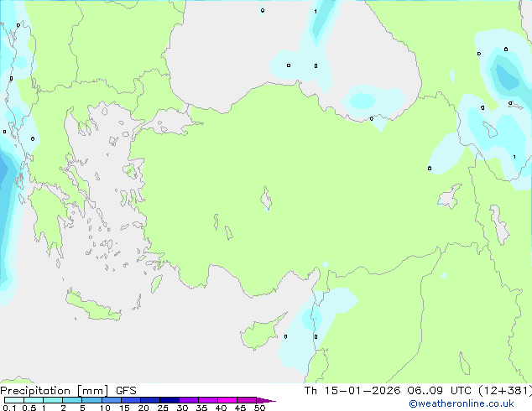Click the 'Th 15-01-2026' date text
This screenshot has width=532, height=411.
(x=352, y=391)
